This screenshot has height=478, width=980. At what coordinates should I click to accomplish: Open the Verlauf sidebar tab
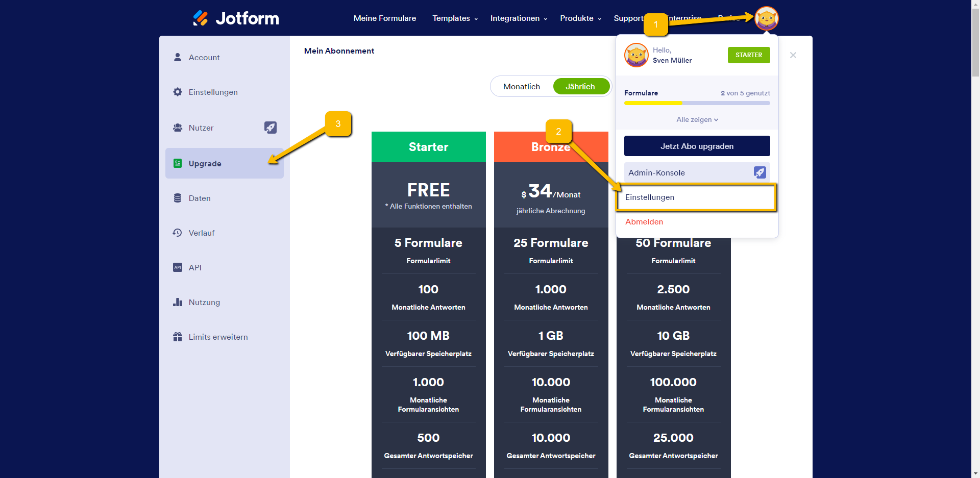(225, 233)
